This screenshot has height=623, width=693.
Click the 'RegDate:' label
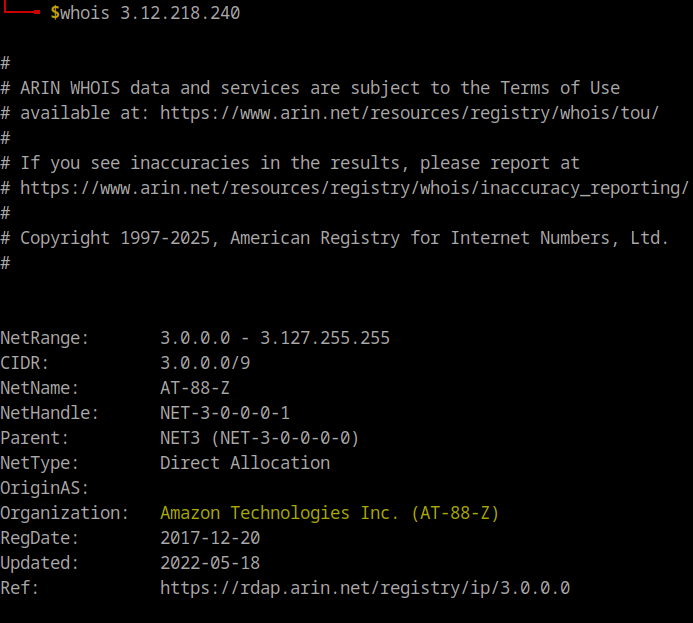point(39,538)
